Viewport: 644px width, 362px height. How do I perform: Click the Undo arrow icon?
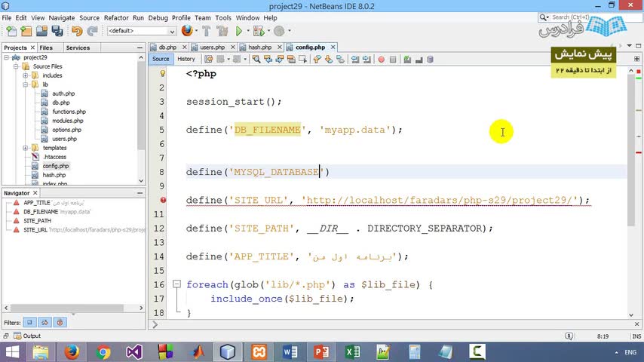click(77, 31)
